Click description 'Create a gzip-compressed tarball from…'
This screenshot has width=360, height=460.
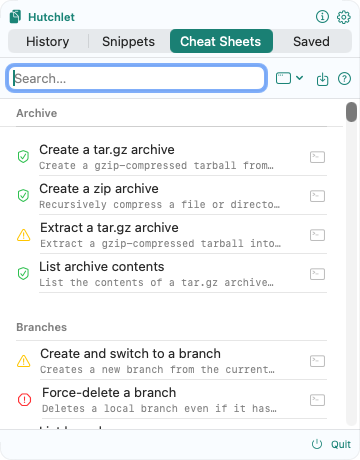tap(156, 165)
